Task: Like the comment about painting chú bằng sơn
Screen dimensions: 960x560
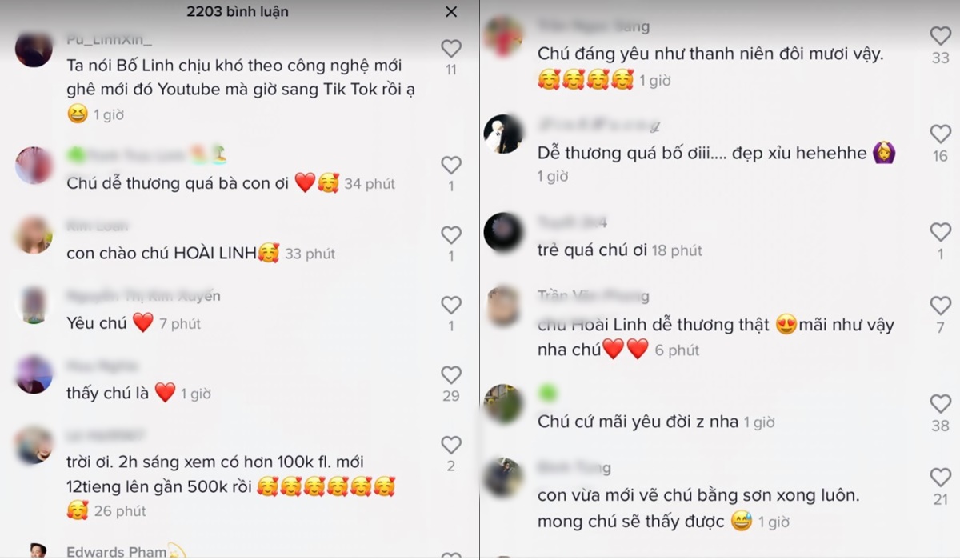Action: click(941, 478)
